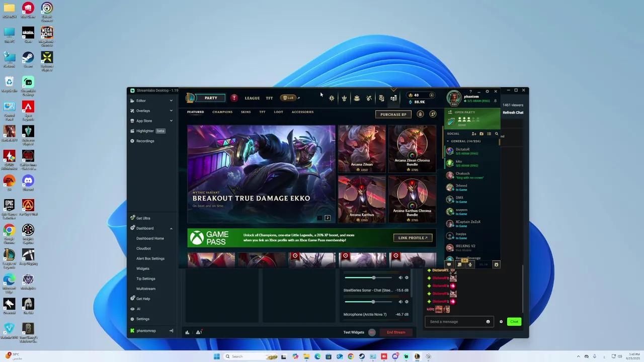Click the plus icon beside 40 RP
644x362 pixels.
coord(431,95)
